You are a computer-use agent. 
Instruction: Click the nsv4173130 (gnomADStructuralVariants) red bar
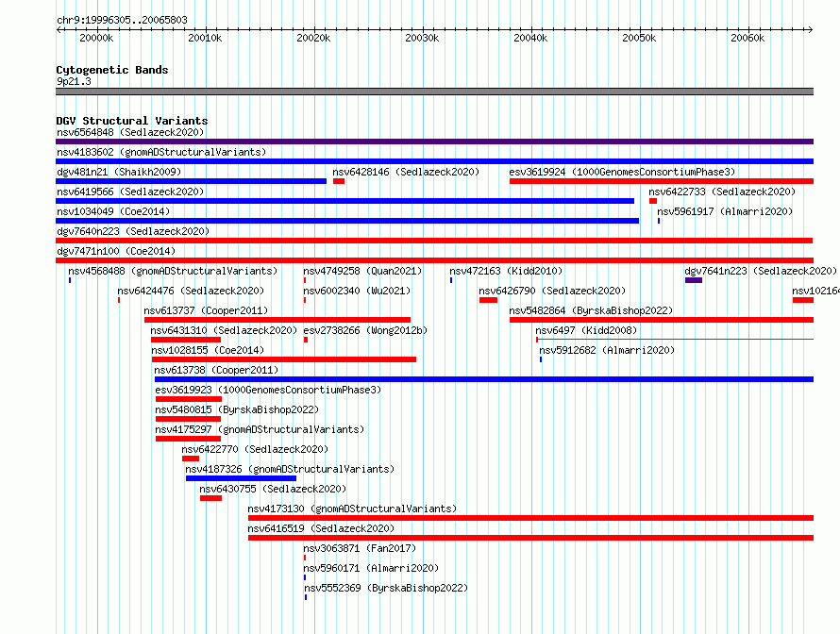pos(530,518)
